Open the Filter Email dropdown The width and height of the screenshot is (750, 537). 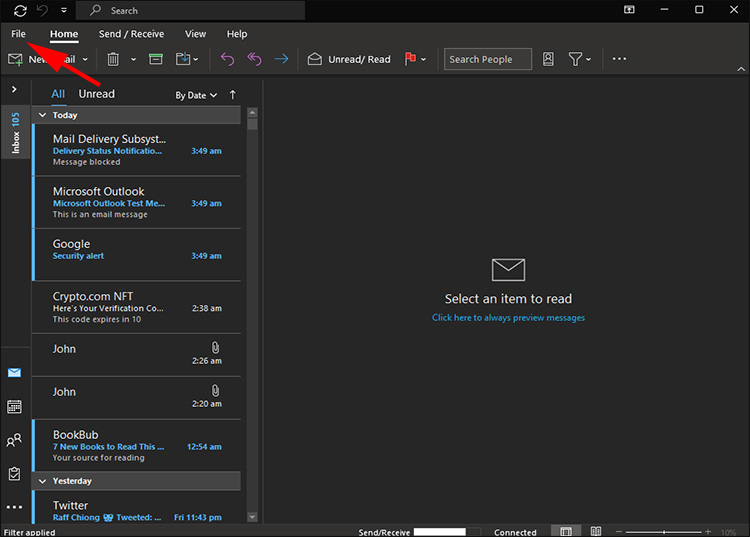click(579, 59)
